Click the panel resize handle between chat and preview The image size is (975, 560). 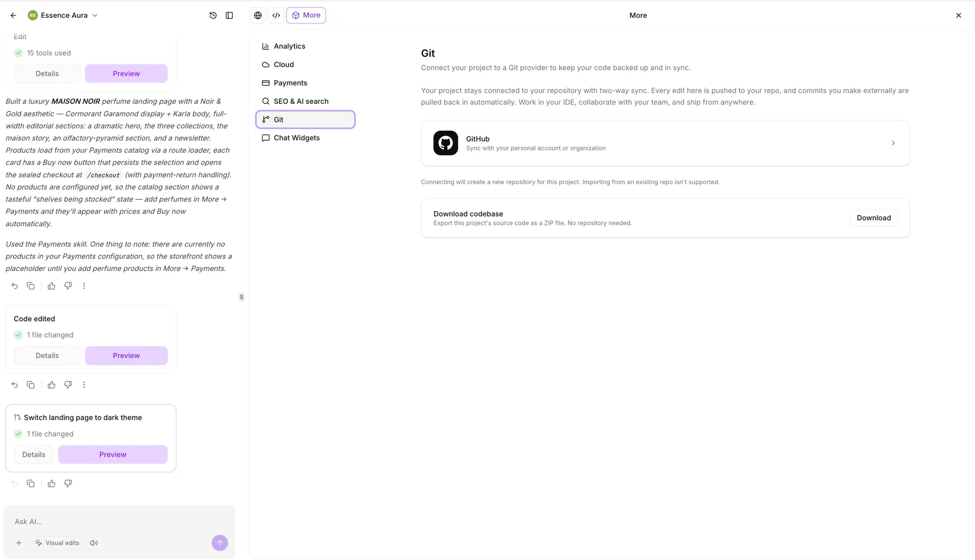click(x=242, y=297)
